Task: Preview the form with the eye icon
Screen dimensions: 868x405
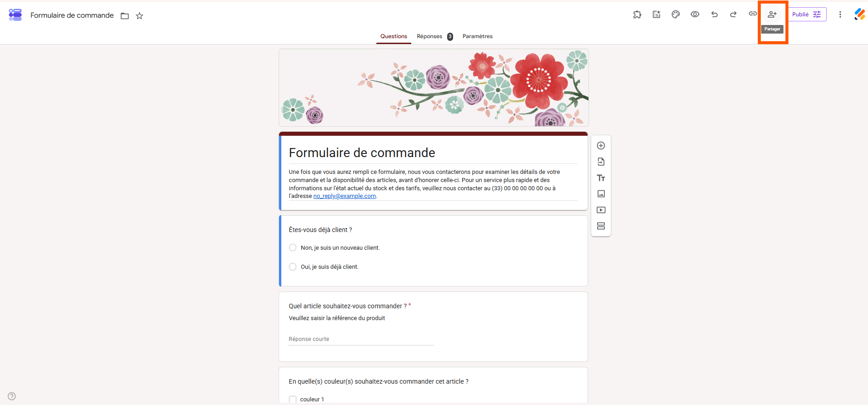Action: tap(695, 15)
